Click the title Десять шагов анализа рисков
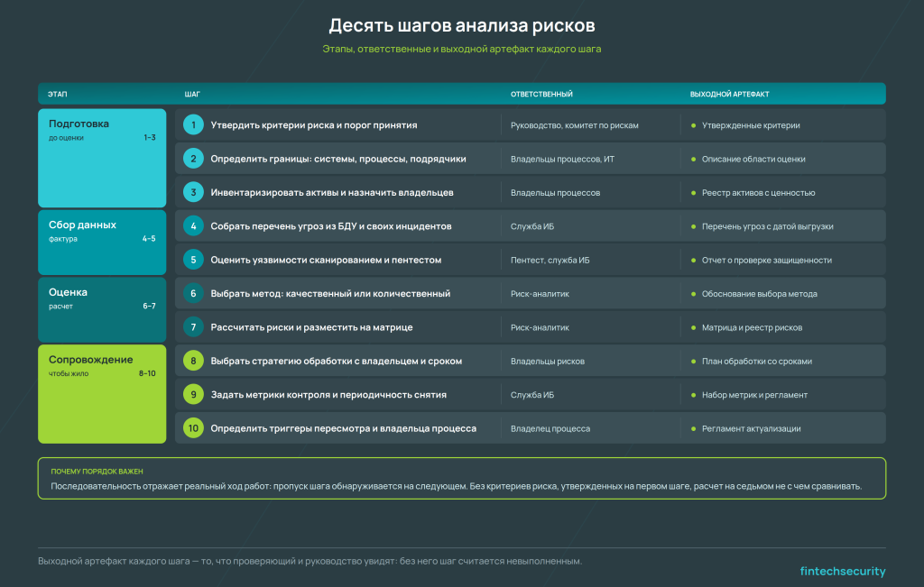Image resolution: width=924 pixels, height=587 pixels. click(462, 25)
